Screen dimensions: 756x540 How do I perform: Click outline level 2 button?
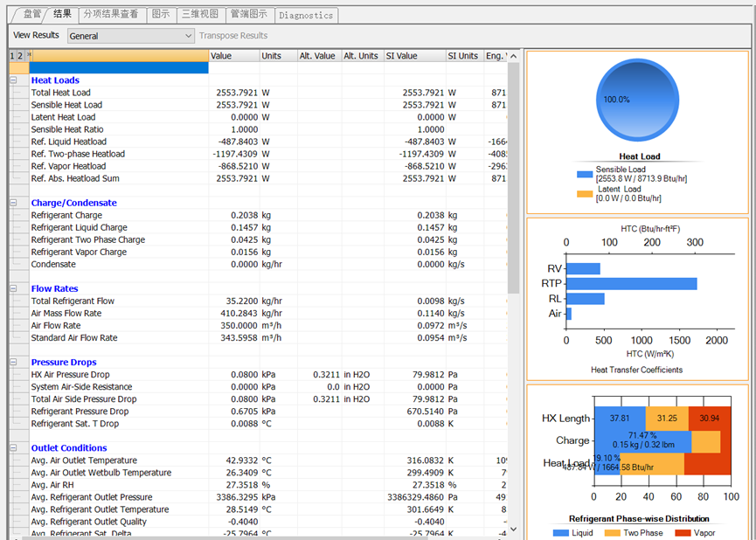[20, 56]
